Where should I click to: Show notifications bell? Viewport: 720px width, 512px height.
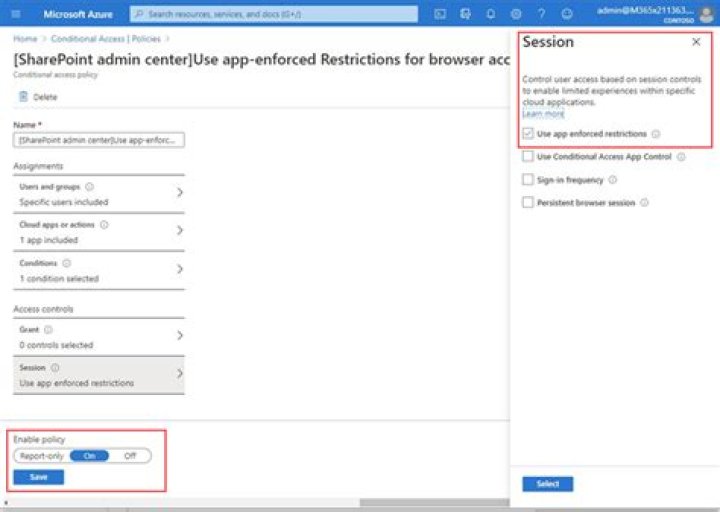(x=490, y=14)
